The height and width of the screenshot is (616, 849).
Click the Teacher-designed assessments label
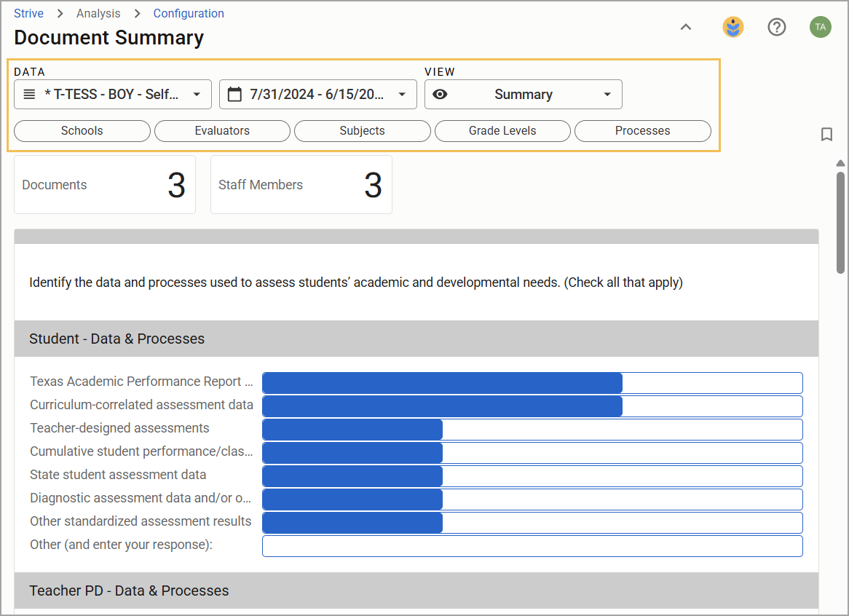tap(119, 428)
